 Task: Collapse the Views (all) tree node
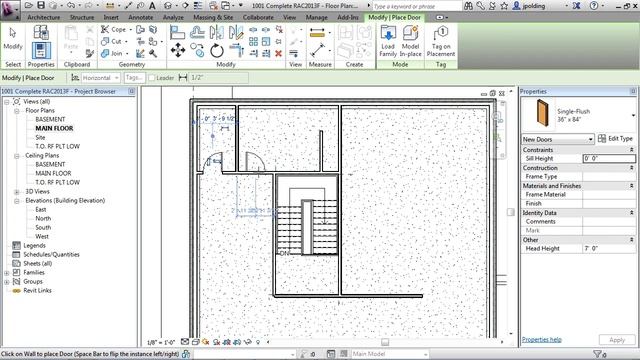point(7,102)
